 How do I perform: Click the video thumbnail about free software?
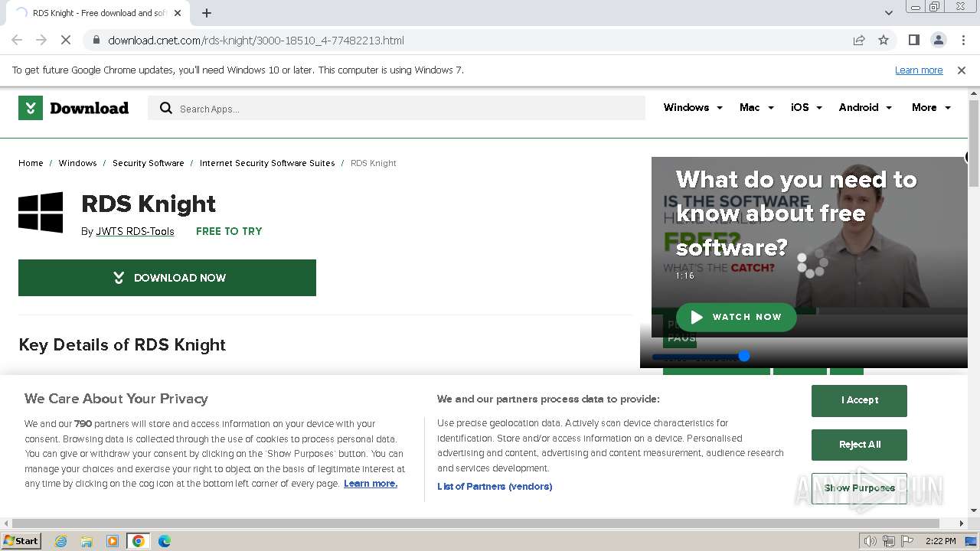[x=809, y=246]
